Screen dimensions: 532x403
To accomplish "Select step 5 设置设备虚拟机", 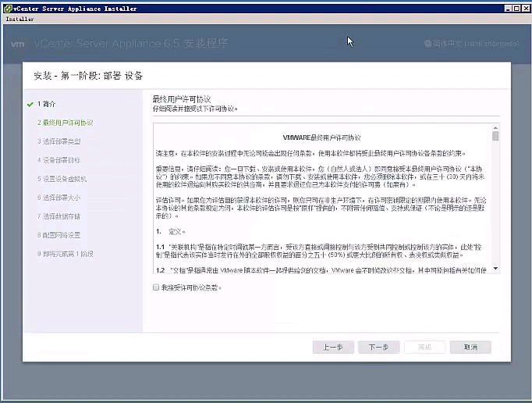I will click(x=62, y=179).
